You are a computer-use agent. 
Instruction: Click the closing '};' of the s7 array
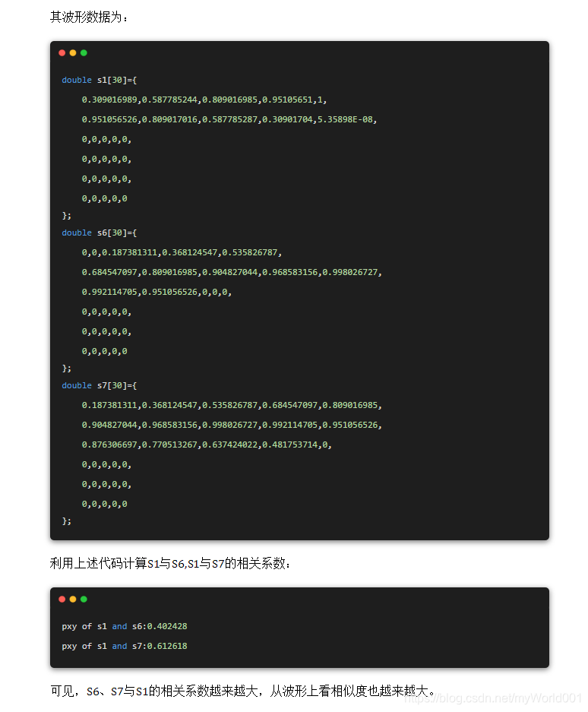(x=66, y=521)
